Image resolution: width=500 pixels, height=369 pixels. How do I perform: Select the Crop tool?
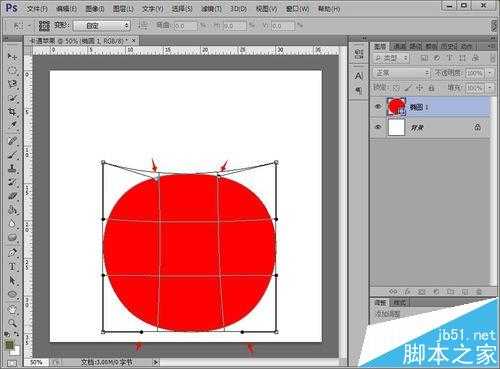tap(12, 111)
